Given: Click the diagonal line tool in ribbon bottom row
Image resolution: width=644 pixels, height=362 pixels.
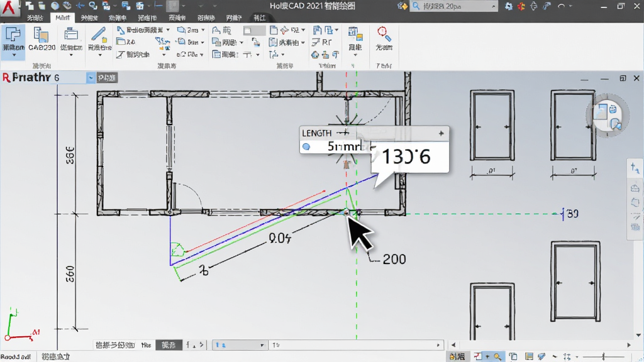Looking at the screenshot, I should 120,54.
